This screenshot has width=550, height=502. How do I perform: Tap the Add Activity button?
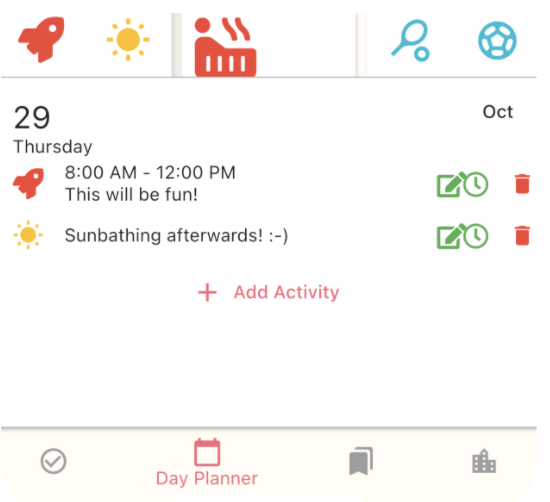pyautogui.click(x=269, y=292)
